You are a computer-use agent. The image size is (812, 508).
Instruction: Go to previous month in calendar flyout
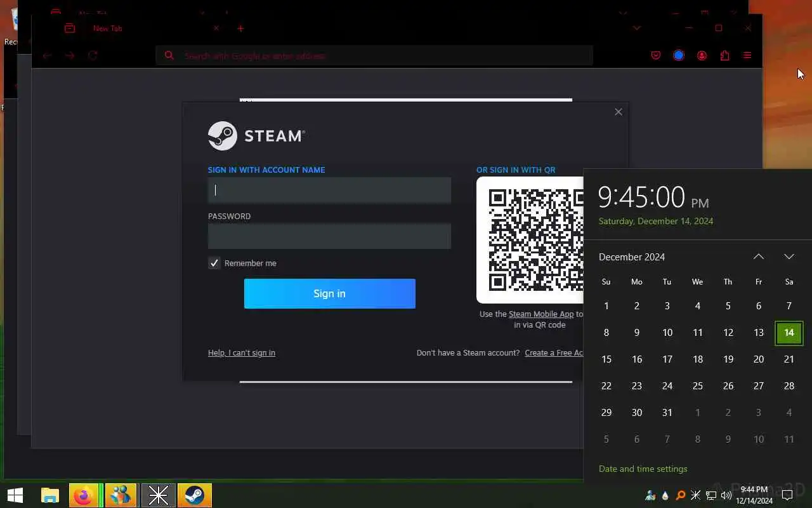(759, 257)
